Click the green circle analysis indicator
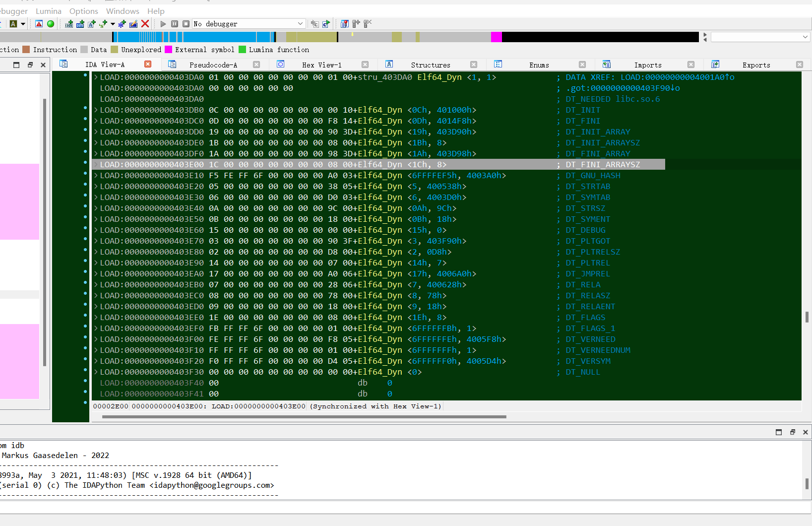 point(51,24)
